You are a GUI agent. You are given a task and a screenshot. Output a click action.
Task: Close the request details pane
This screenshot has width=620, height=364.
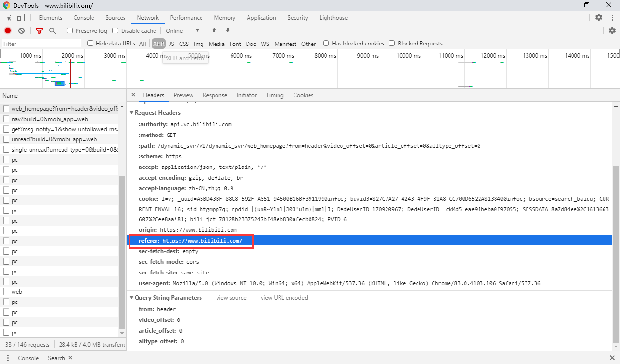[133, 95]
